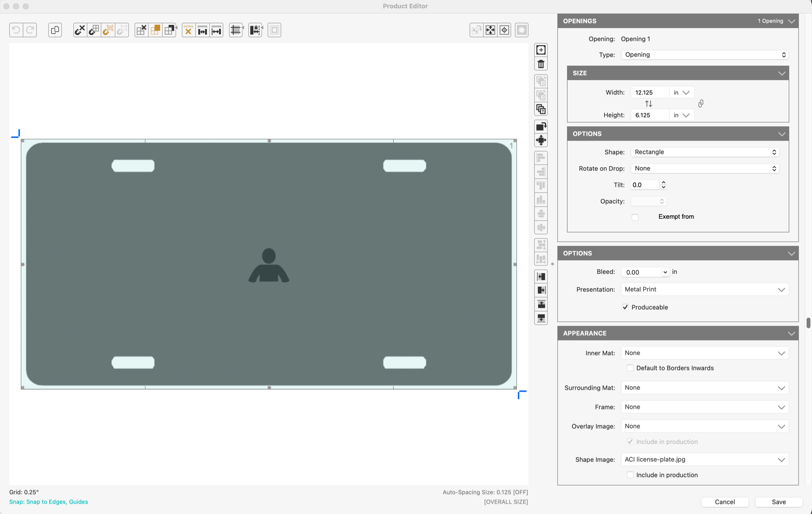Image resolution: width=812 pixels, height=514 pixels.
Task: Toggle the Produceable checkbox
Action: pos(625,307)
